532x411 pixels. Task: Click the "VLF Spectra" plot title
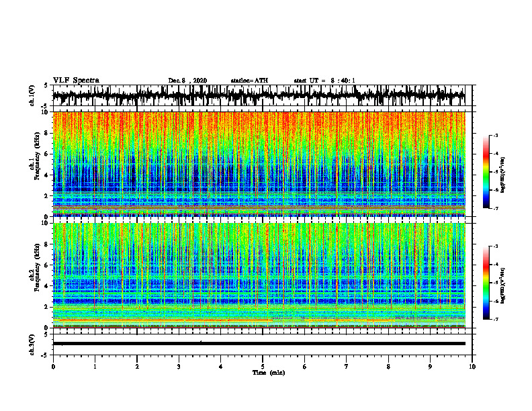pos(76,81)
